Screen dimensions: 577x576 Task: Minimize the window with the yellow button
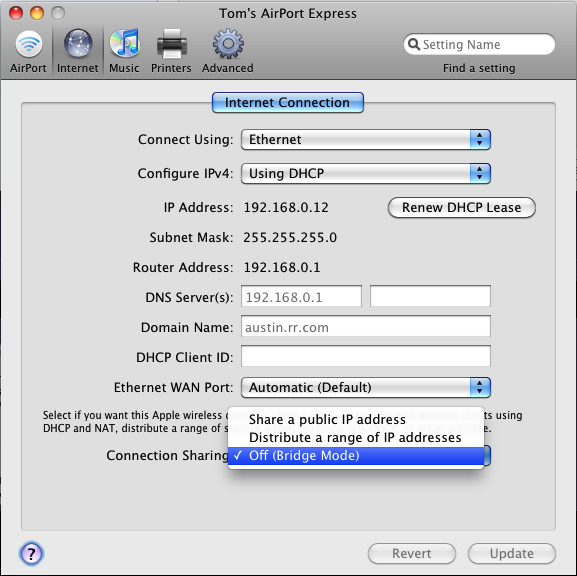point(37,13)
